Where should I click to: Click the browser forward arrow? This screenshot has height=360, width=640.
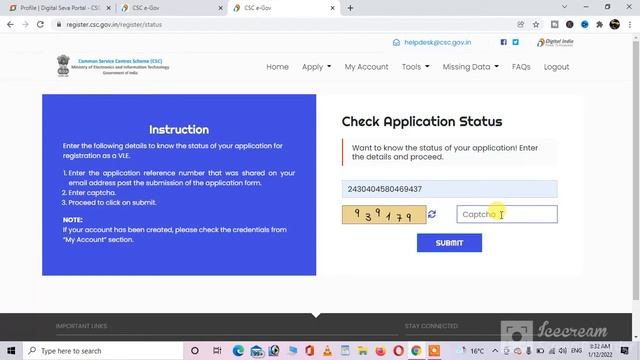click(x=25, y=24)
